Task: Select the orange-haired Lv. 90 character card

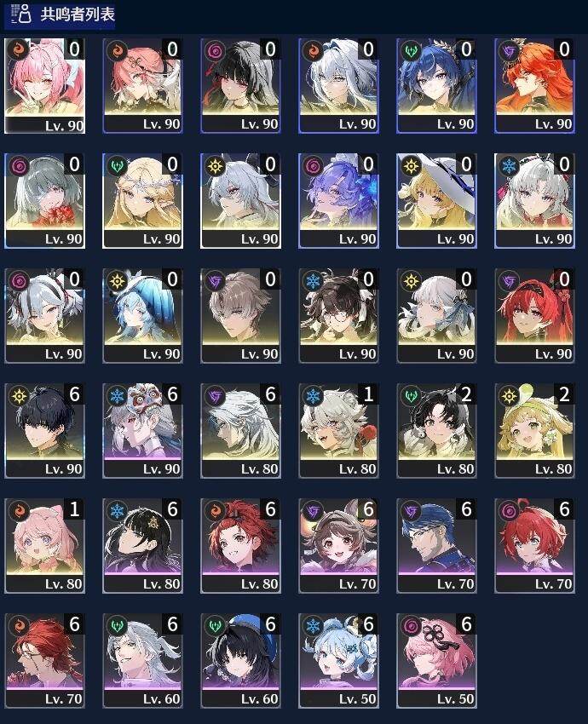Action: 535,86
